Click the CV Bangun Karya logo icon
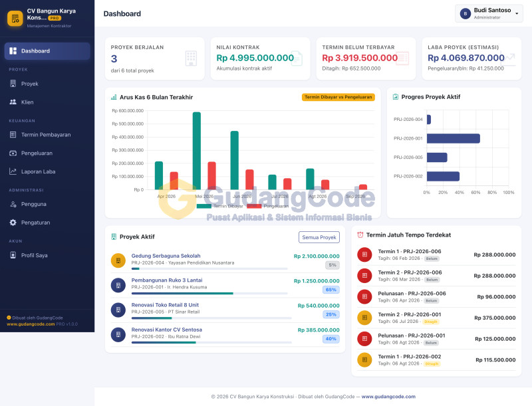Viewport: 532px width, 406px height. point(15,19)
